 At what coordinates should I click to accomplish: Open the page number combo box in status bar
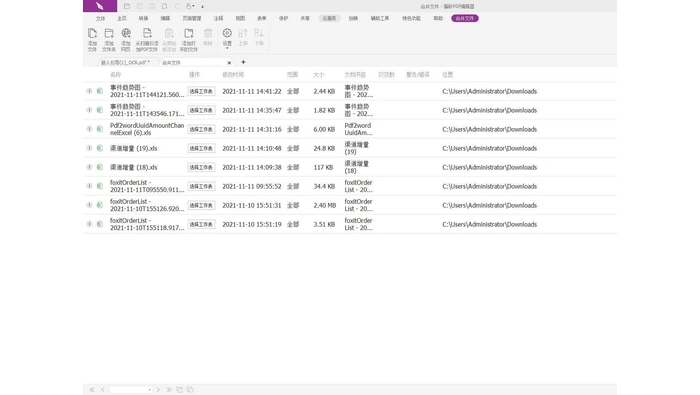[130, 390]
